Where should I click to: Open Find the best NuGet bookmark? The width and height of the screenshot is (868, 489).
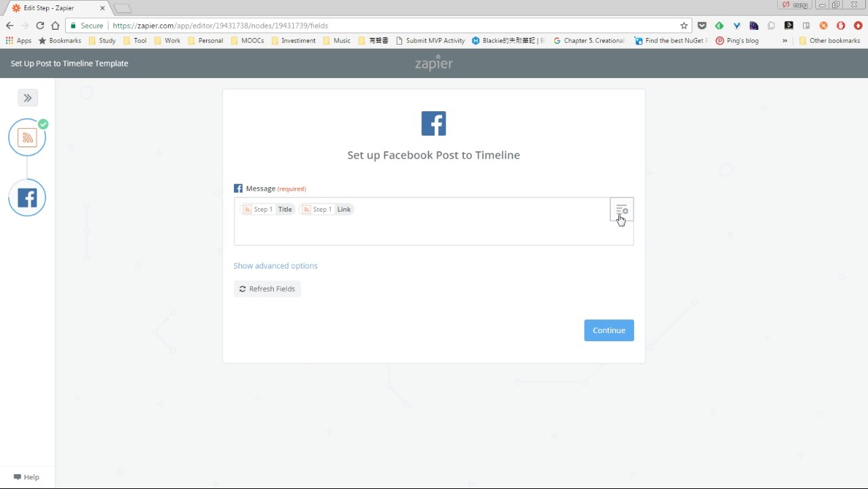click(x=671, y=41)
